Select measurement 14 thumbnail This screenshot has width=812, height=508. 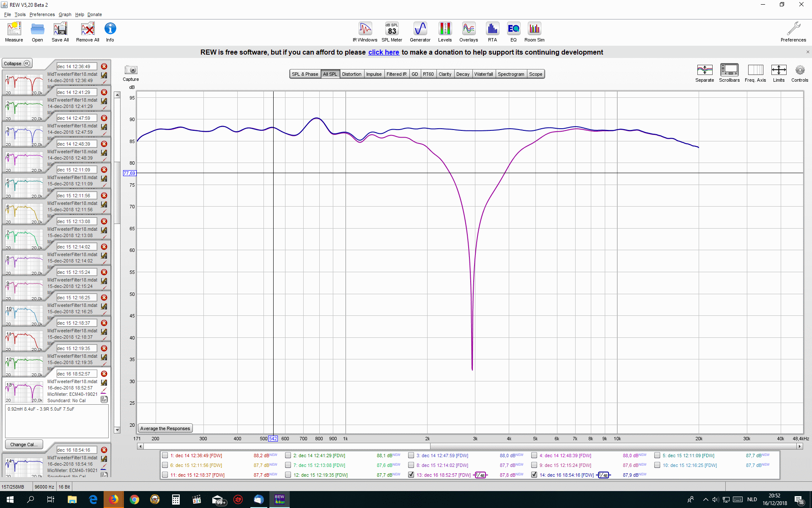[x=25, y=467]
